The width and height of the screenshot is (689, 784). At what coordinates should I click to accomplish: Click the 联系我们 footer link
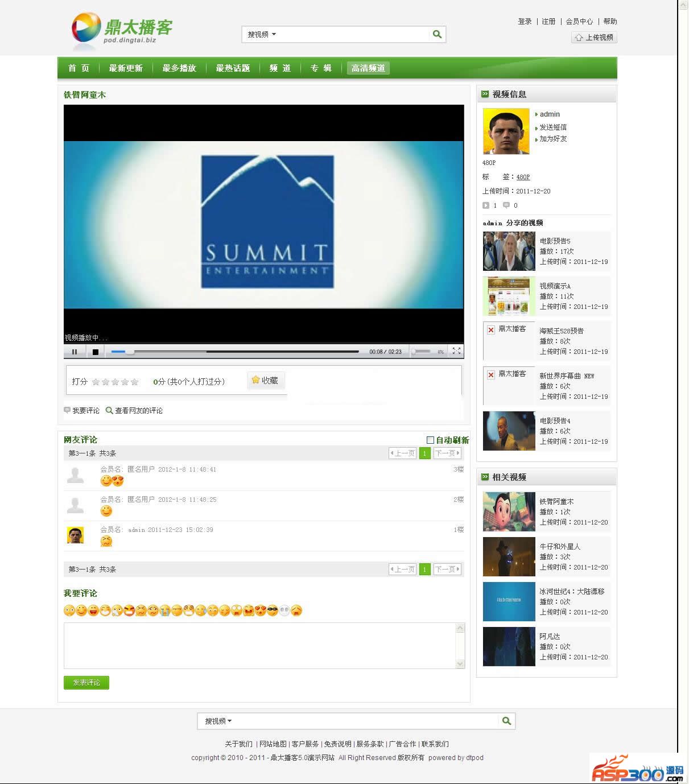coord(435,744)
